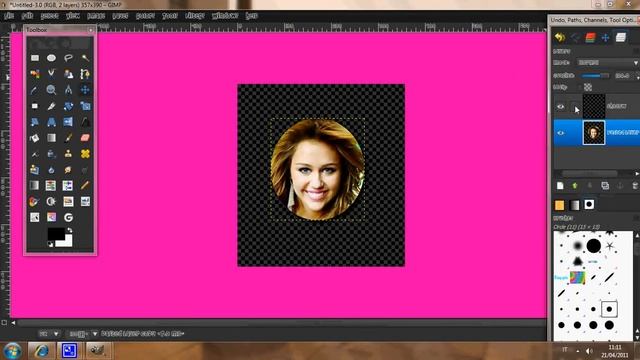
Task: Open the layer Mode dropdown
Action: tap(608, 62)
